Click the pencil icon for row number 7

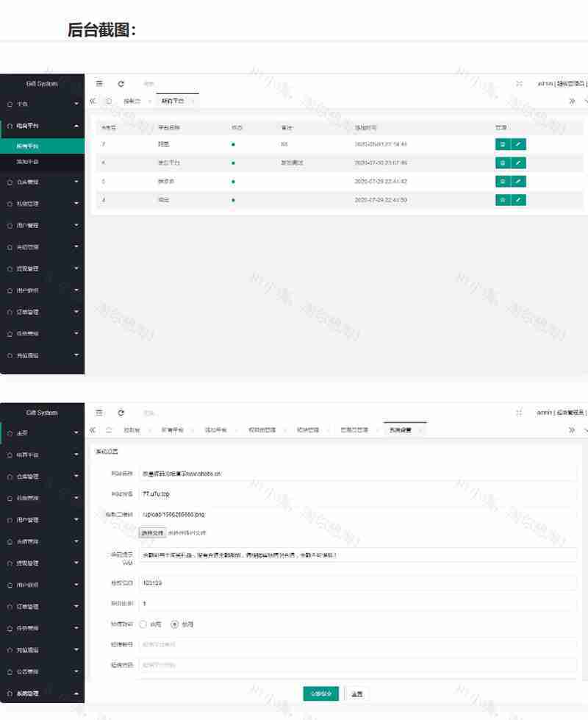(x=518, y=144)
